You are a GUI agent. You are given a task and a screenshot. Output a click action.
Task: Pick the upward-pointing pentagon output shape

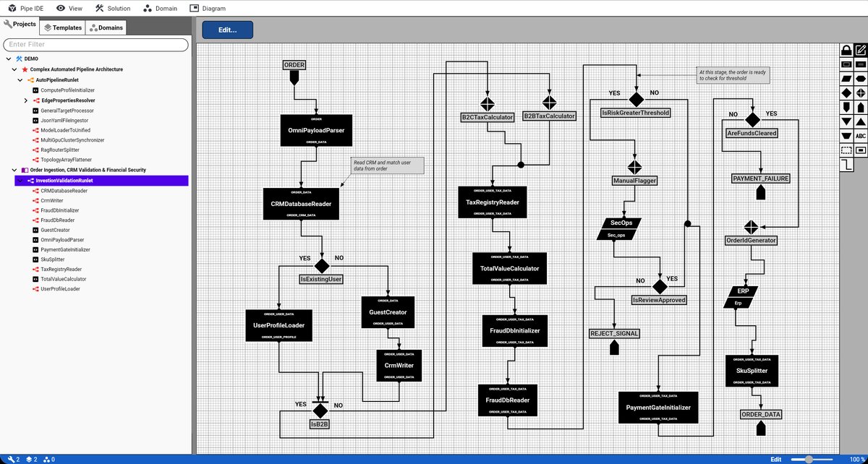[861, 107]
